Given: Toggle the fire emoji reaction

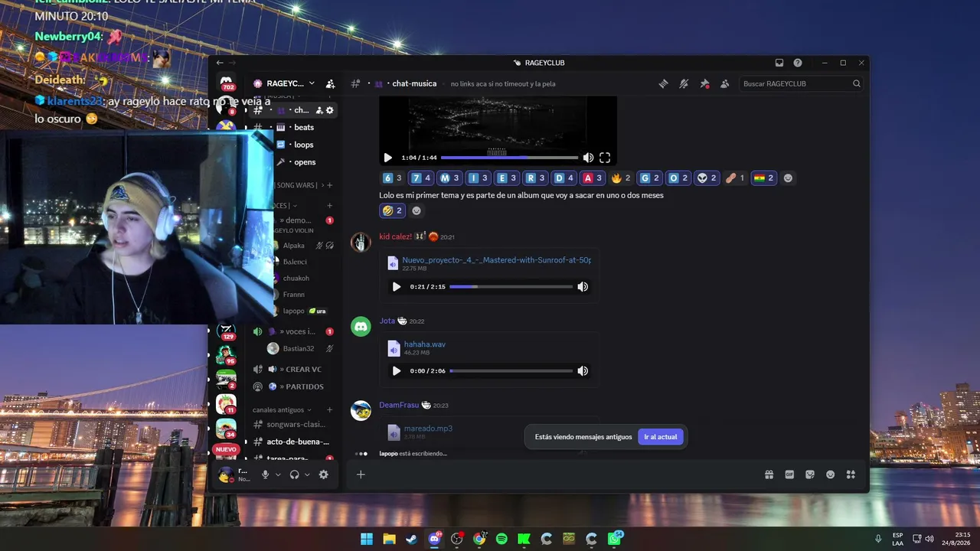Looking at the screenshot, I should (621, 178).
